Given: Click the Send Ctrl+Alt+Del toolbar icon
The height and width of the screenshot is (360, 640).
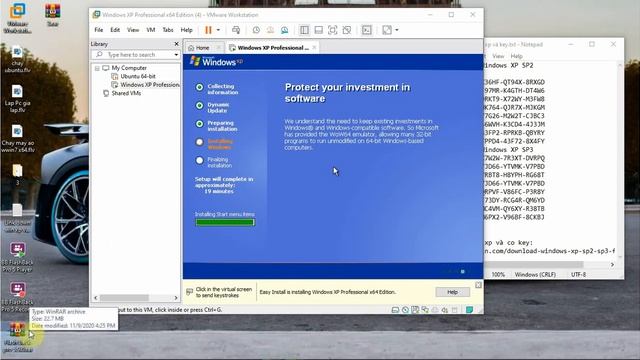Looking at the screenshot, I should [x=236, y=30].
